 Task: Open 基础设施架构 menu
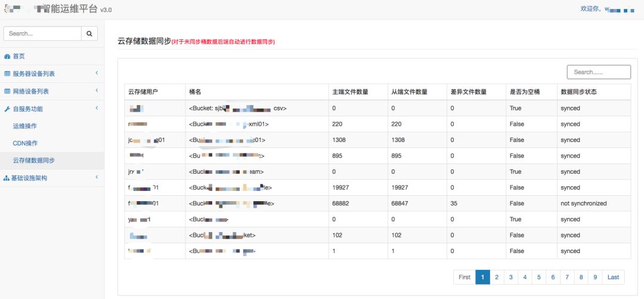52,178
